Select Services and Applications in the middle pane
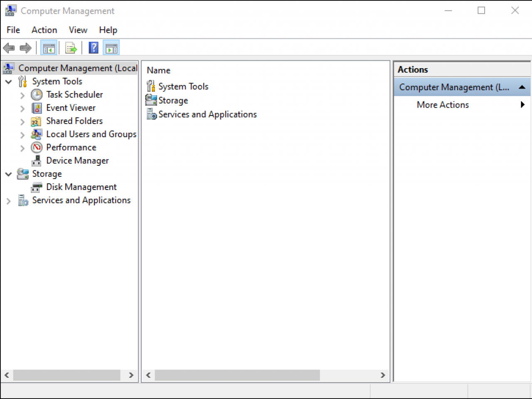The height and width of the screenshot is (399, 532). 207,114
